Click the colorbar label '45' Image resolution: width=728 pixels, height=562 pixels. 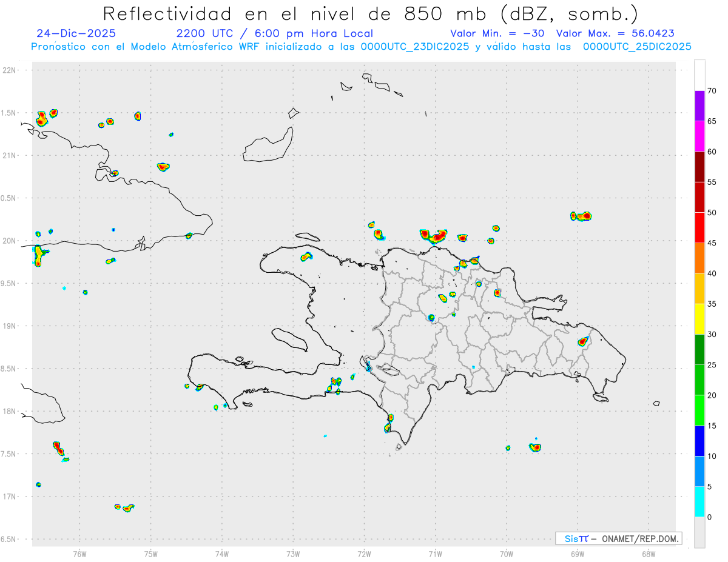(712, 243)
